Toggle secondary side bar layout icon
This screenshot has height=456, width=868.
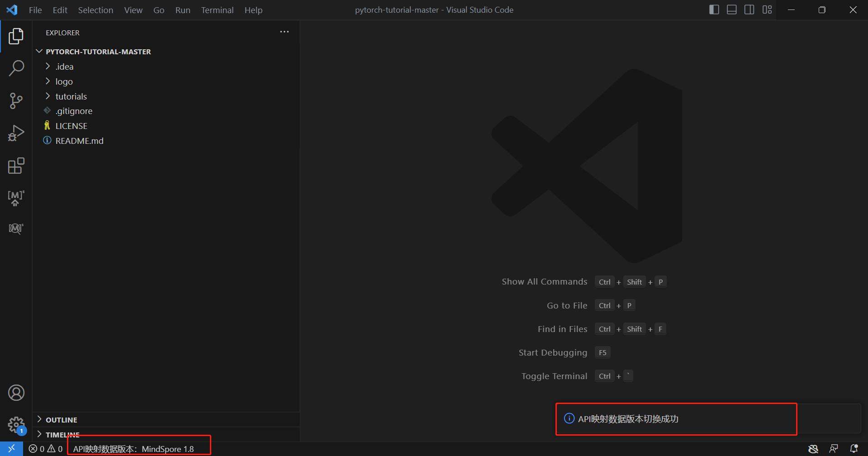[x=749, y=9]
